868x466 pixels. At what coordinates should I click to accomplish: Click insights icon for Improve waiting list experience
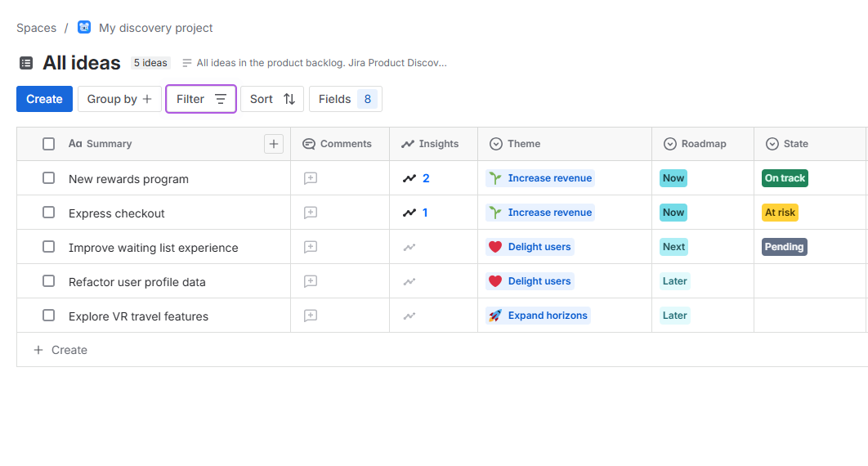(409, 248)
